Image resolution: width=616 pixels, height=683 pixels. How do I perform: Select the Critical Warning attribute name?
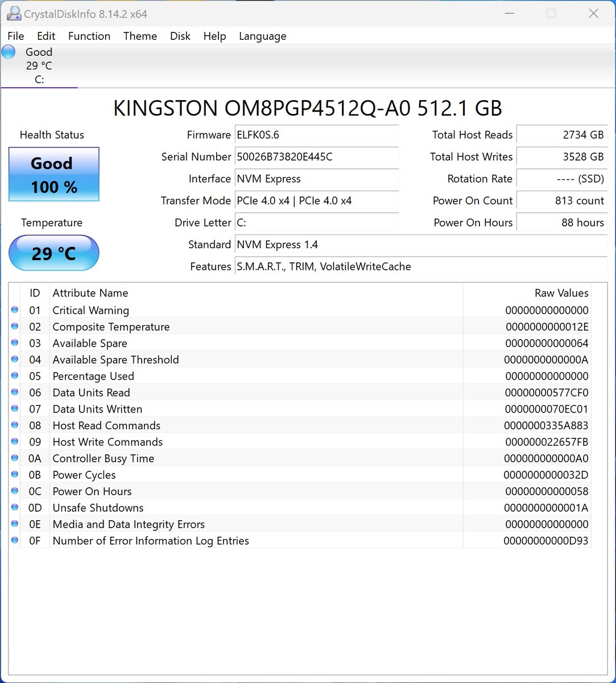pyautogui.click(x=91, y=310)
